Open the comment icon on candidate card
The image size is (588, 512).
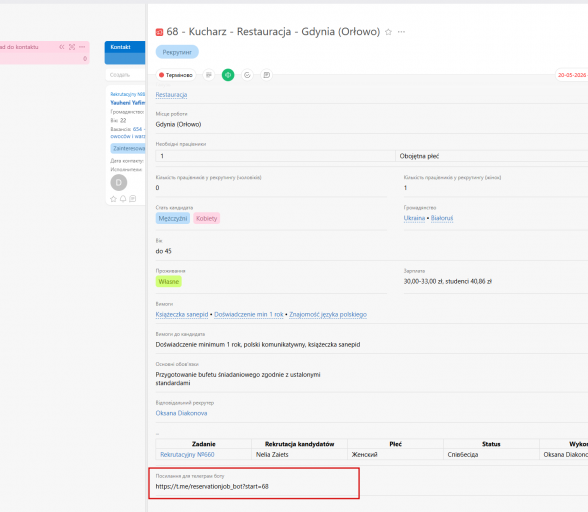(x=133, y=199)
